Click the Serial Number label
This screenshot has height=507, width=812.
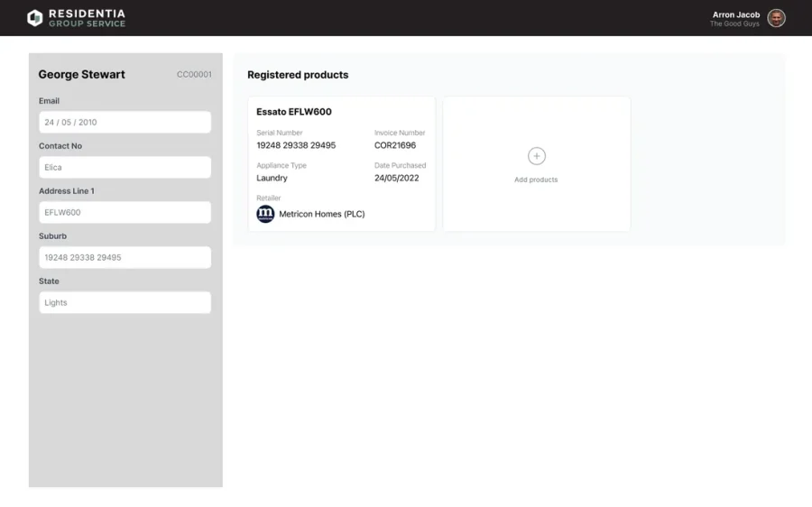click(x=279, y=134)
